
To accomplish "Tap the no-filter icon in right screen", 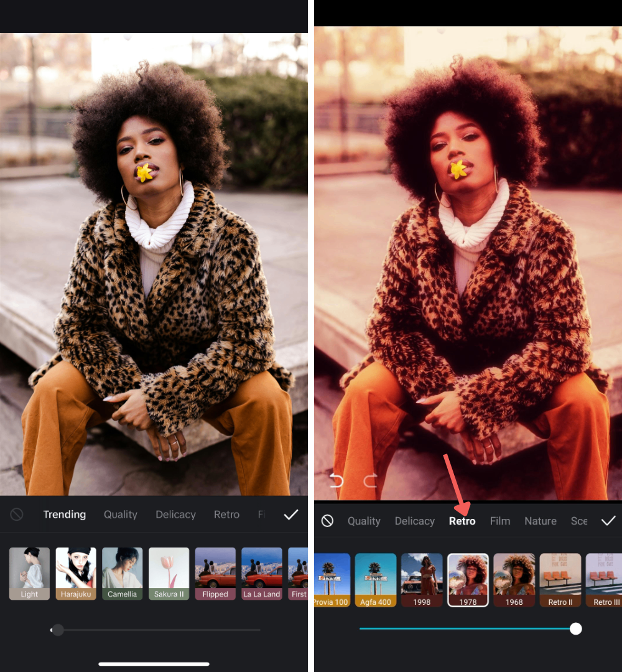I will click(327, 521).
